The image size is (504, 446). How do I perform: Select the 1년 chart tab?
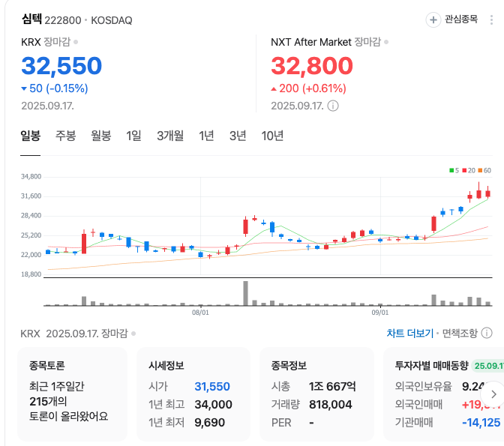pos(206,136)
